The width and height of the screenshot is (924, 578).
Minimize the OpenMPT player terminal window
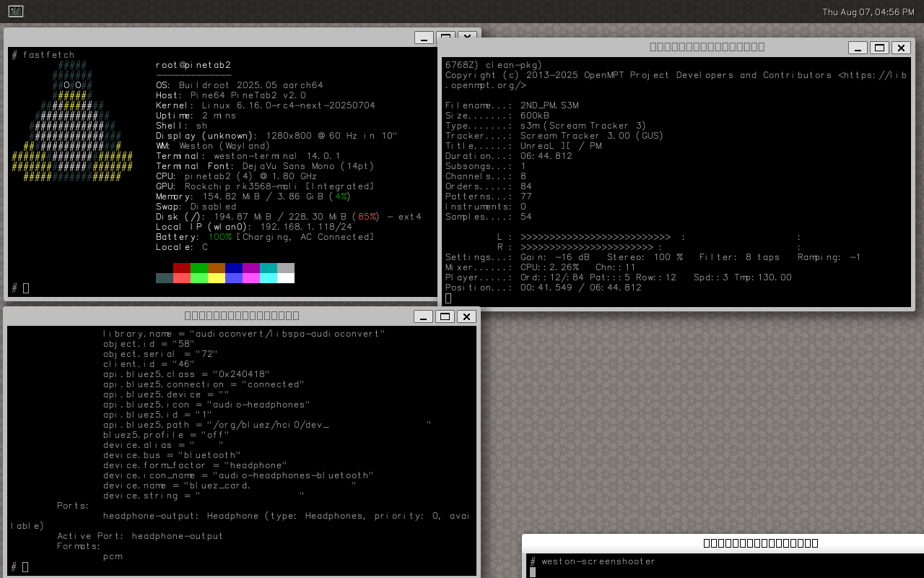point(858,48)
